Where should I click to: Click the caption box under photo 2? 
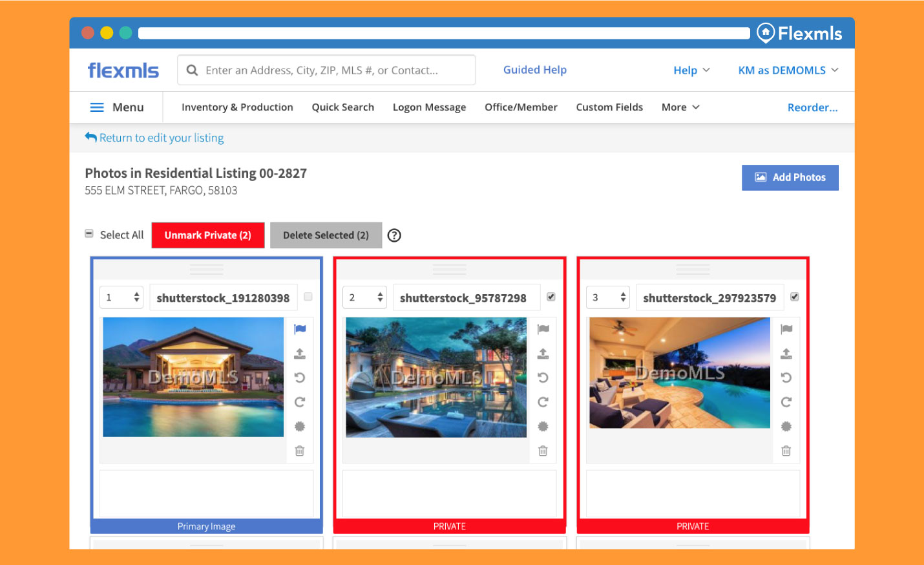click(x=450, y=494)
